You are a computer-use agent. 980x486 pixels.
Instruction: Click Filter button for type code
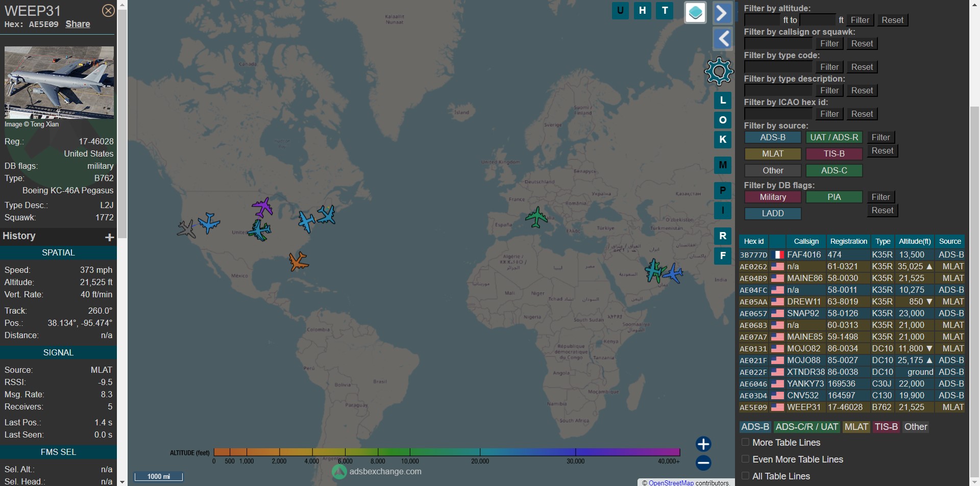pos(829,67)
